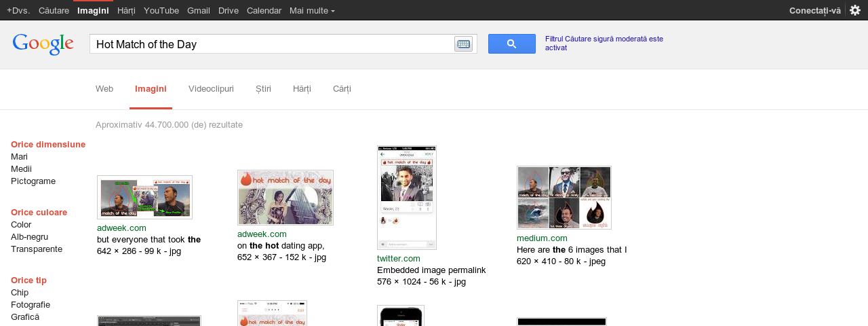Viewport: 868px width, 326px height.
Task: Filter images by Fotografie type
Action: [x=31, y=305]
